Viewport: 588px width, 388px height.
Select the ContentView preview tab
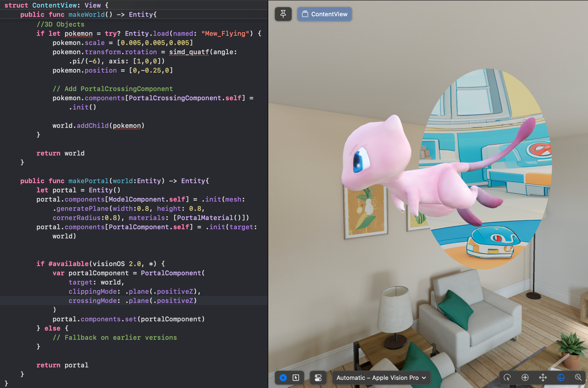click(325, 14)
